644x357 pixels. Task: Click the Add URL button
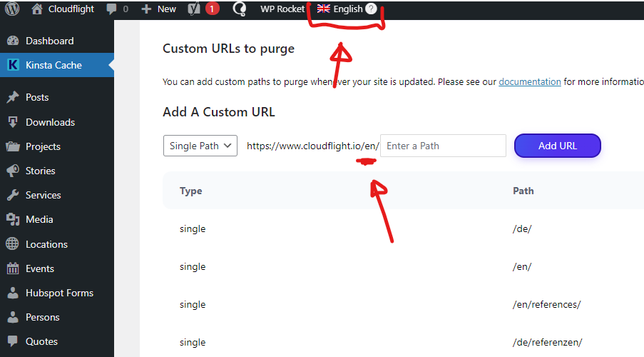[557, 146]
